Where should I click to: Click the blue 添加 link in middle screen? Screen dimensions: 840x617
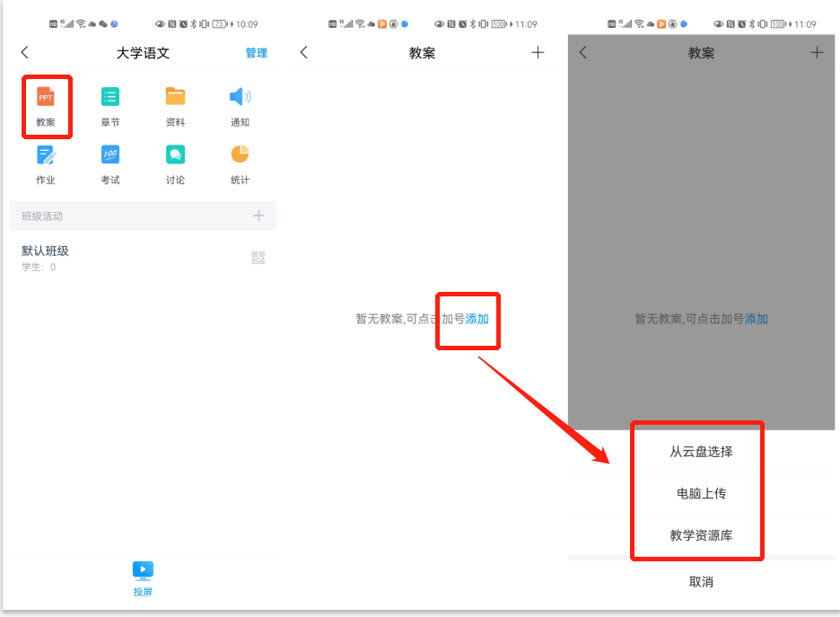477,319
